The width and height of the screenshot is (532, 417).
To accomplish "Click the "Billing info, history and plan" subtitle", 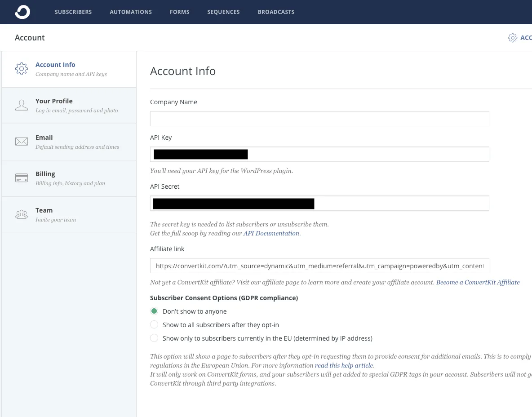I will [70, 183].
